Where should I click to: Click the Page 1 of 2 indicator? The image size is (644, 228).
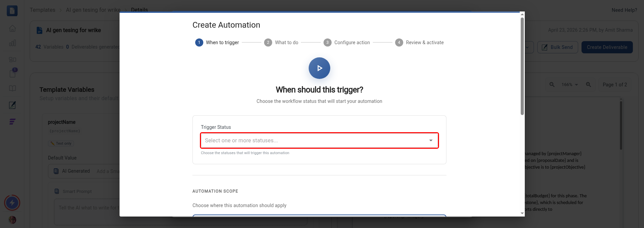pos(615,85)
